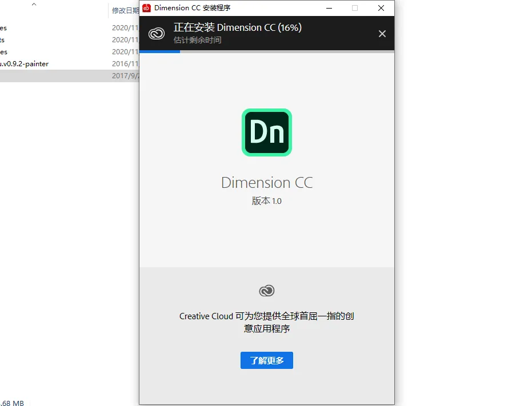The height and width of the screenshot is (406, 532).
Task: Minimize the Dimension CC installer window
Action: tap(329, 8)
